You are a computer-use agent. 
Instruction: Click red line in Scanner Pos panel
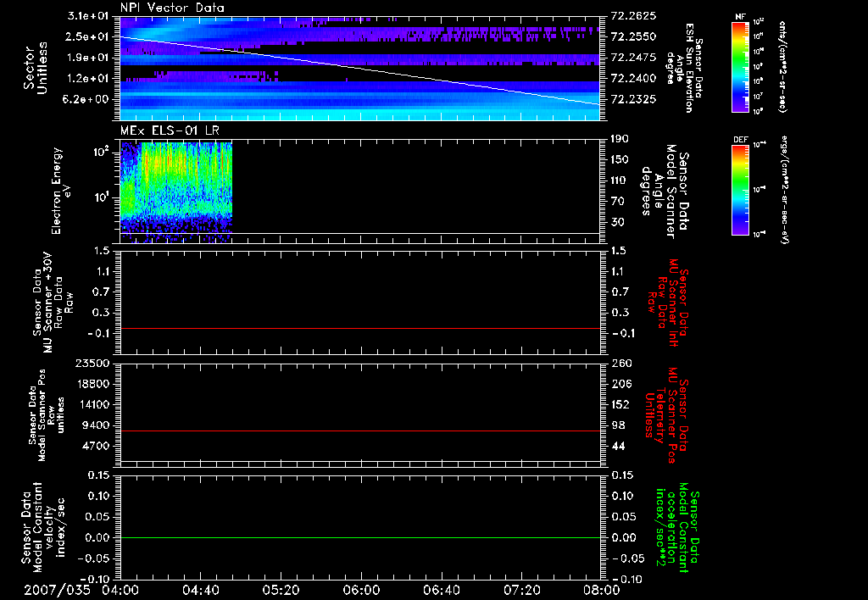[x=359, y=431]
